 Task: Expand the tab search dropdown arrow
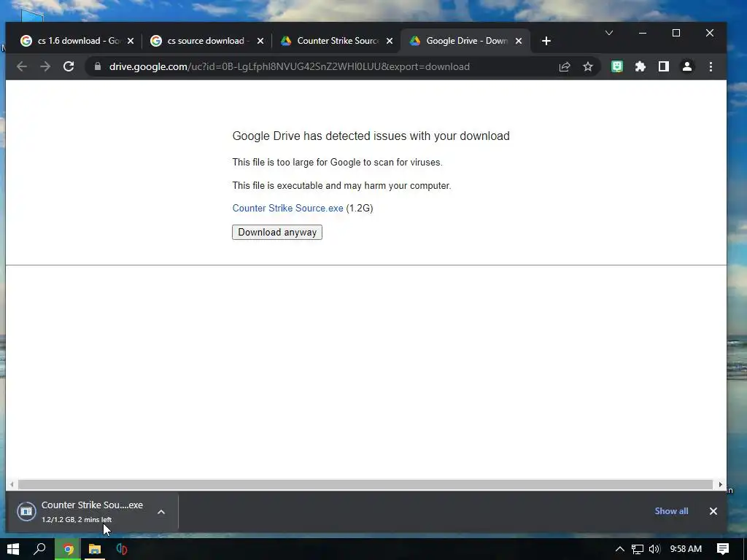609,33
